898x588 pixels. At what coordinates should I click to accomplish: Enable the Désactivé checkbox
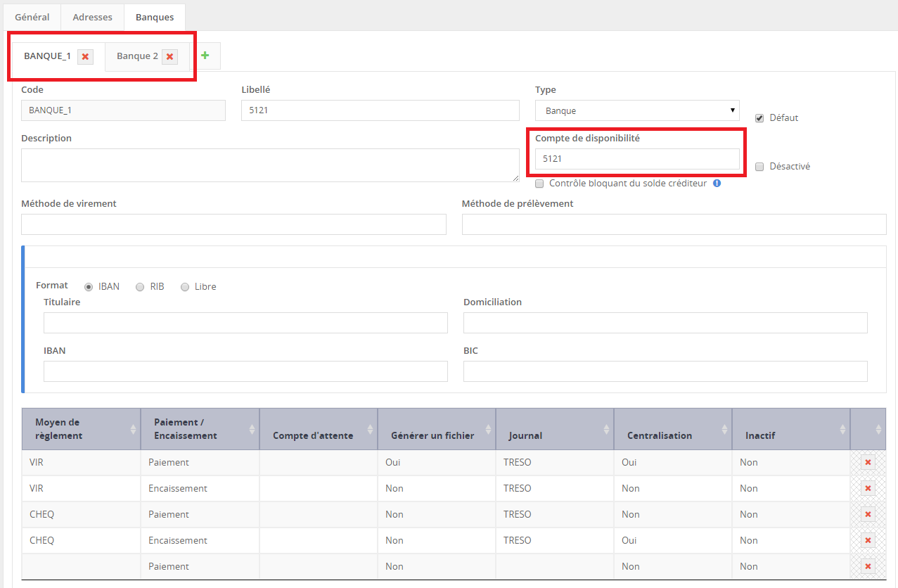(759, 167)
